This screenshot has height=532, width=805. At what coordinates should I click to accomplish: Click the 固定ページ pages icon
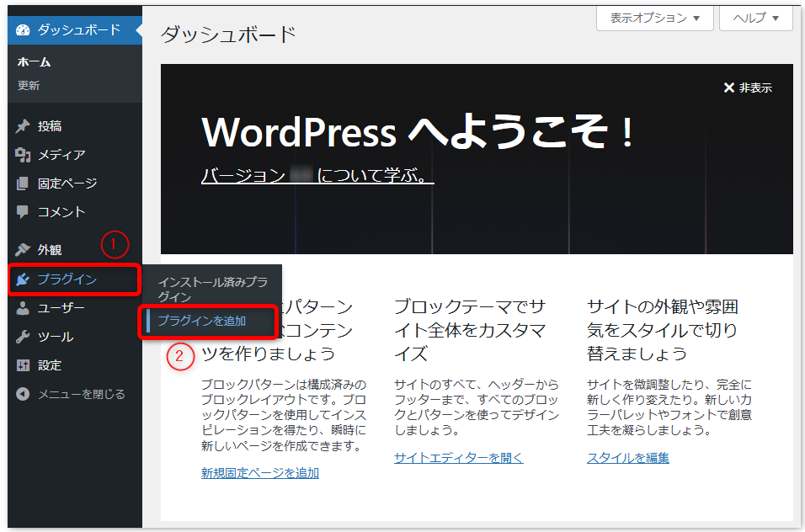click(23, 183)
